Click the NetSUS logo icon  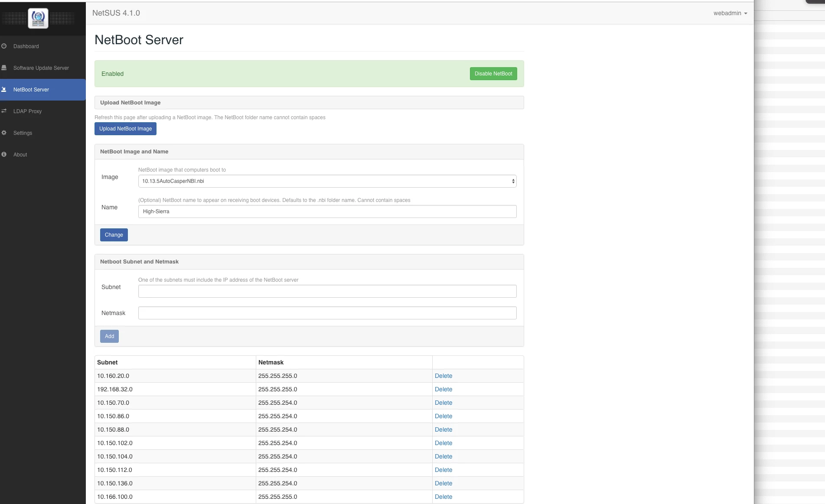pyautogui.click(x=38, y=18)
